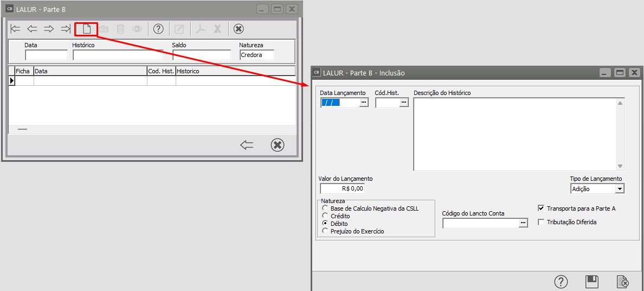This screenshot has height=291, width=644.
Task: Go to first record in toolbar
Action: (16, 29)
